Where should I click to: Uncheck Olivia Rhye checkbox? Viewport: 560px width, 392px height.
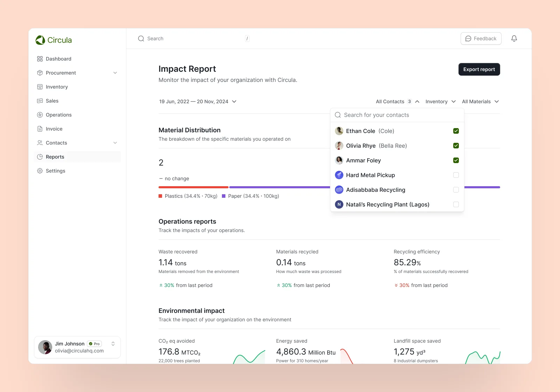tap(456, 146)
